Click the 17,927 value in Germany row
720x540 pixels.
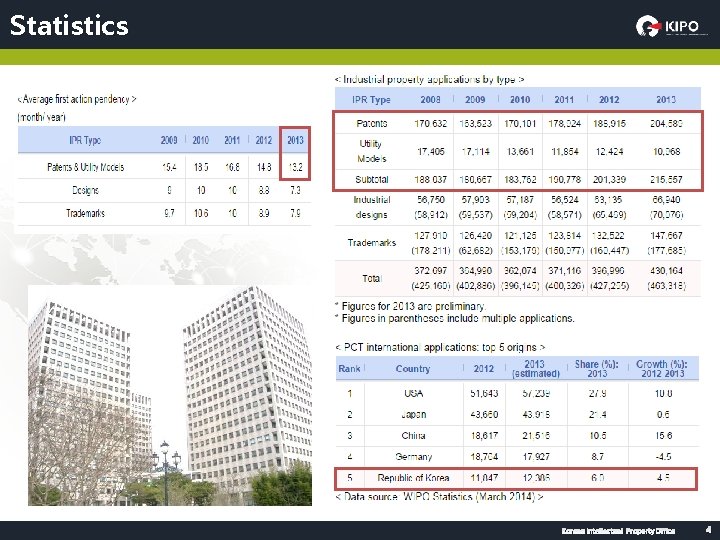536,457
